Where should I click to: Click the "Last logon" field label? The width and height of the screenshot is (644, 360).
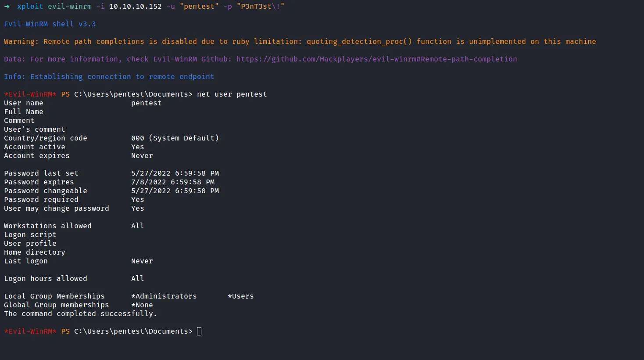(25, 261)
